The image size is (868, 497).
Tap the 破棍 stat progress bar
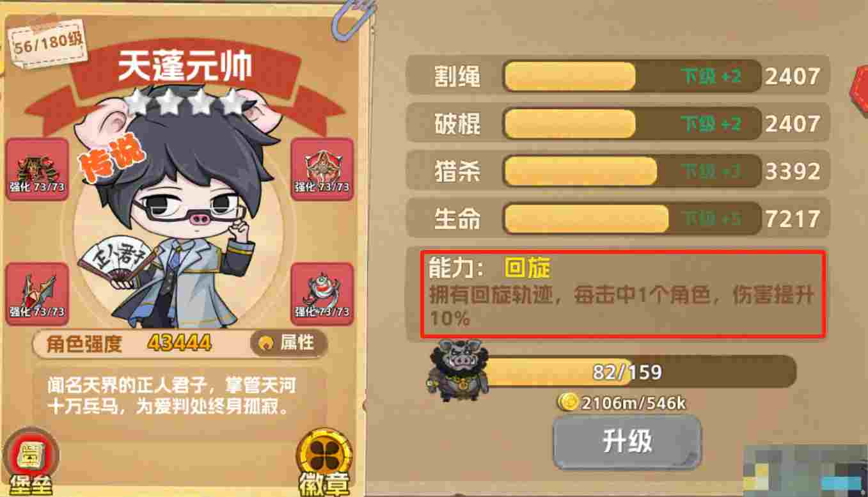[x=632, y=124]
